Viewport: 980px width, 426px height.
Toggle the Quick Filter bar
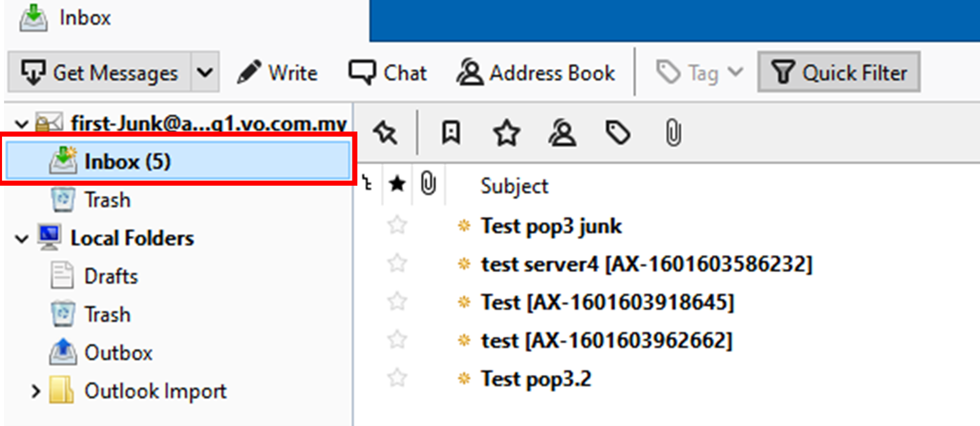[x=839, y=72]
